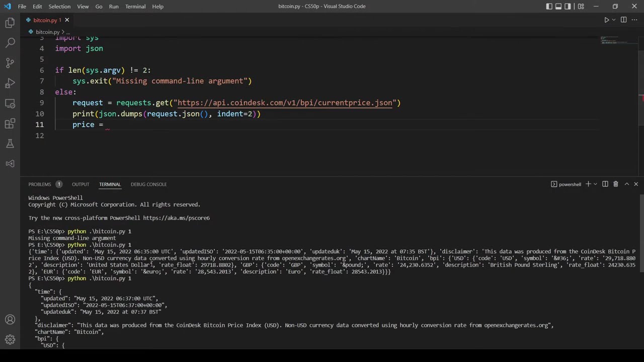Open run options dropdown next to play
The width and height of the screenshot is (644, 362).
tap(614, 20)
